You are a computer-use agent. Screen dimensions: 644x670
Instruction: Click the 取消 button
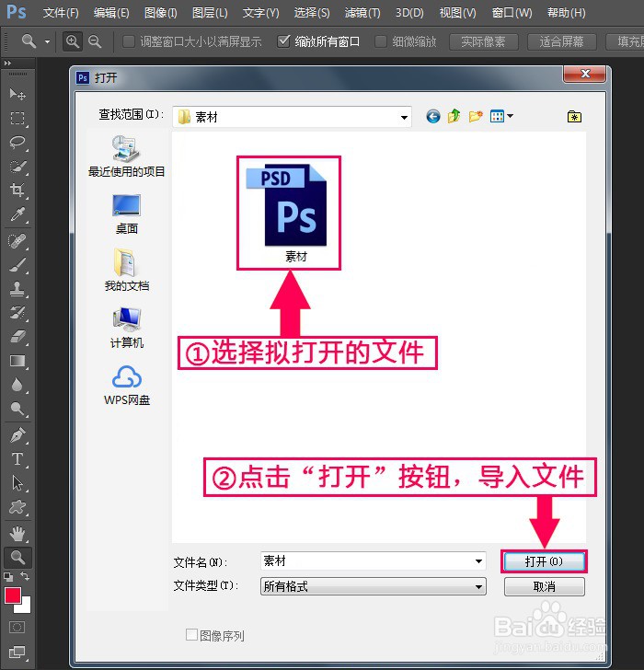(544, 586)
